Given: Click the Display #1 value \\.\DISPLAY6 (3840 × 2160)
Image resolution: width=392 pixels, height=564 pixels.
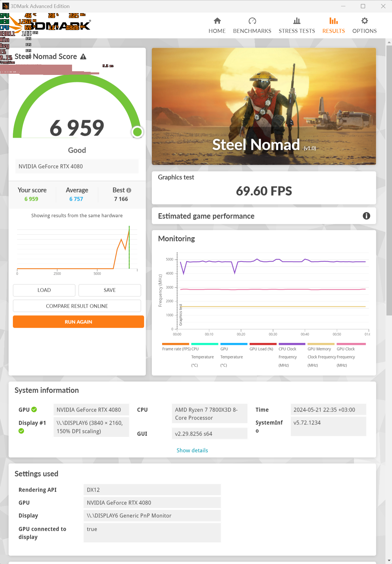Looking at the screenshot, I should point(91,427).
